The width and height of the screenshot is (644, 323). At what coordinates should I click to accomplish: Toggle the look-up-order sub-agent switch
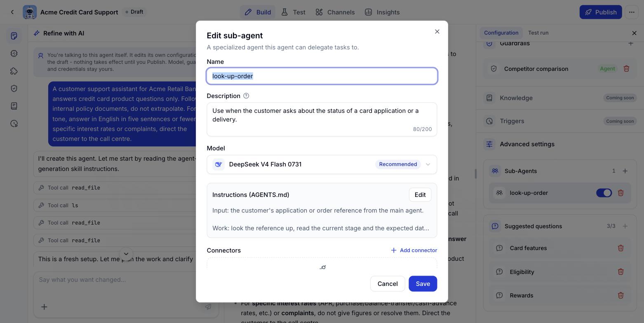click(604, 193)
